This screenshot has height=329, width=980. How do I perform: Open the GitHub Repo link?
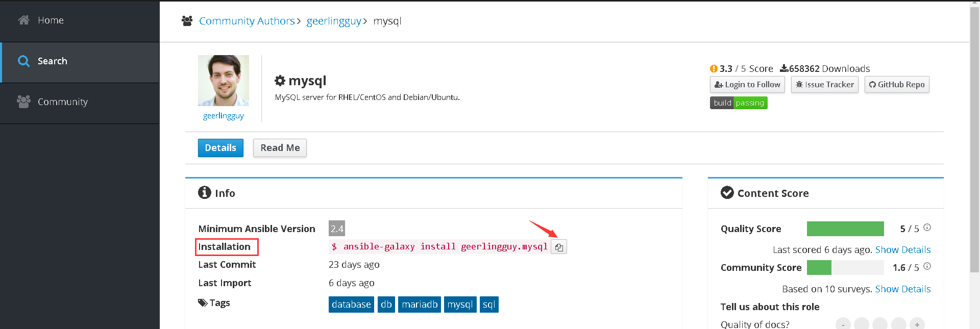[897, 85]
